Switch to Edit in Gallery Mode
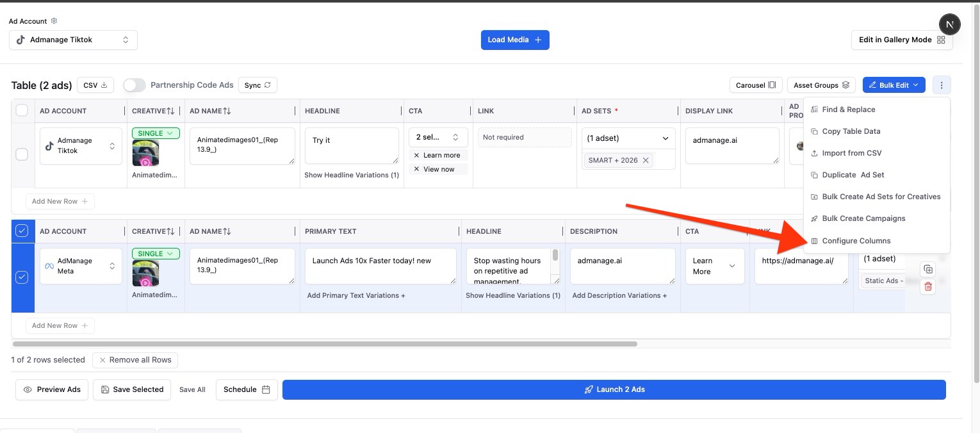Viewport: 980px width, 433px height. point(902,40)
